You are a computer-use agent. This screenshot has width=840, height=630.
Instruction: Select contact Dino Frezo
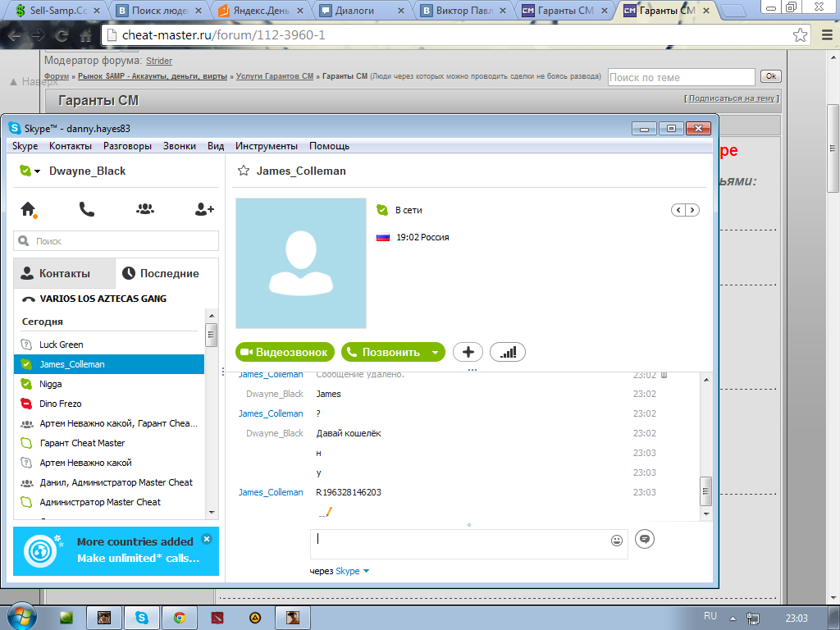point(109,404)
